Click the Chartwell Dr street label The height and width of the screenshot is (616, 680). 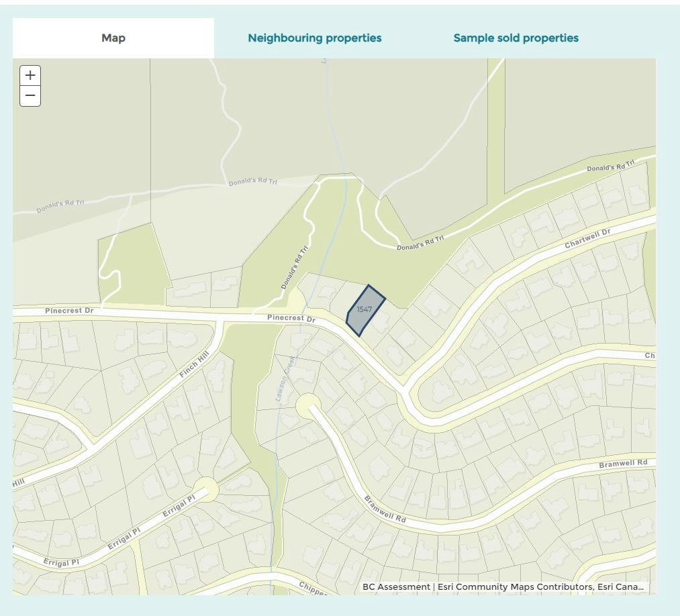pyautogui.click(x=587, y=238)
